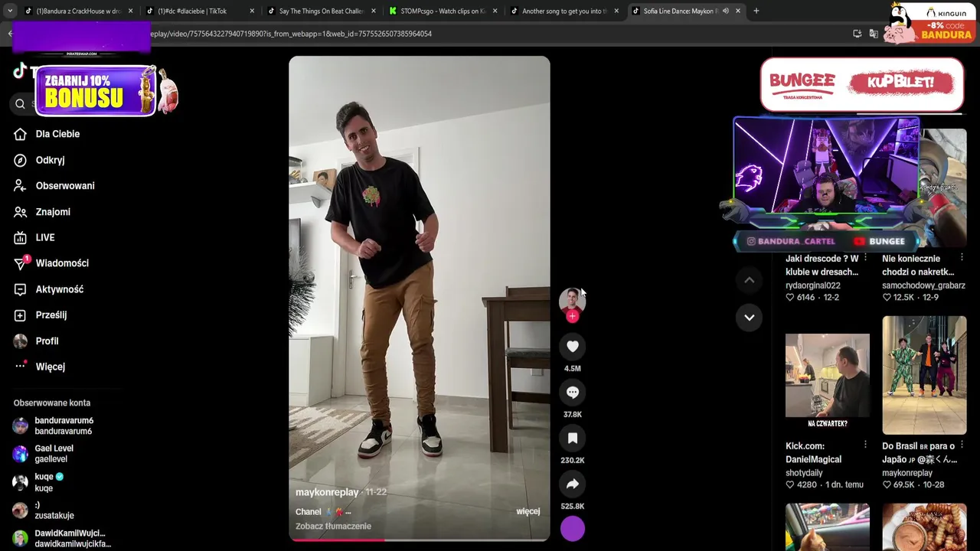Open options for Jaki drescode video card
980x551 pixels.
click(x=865, y=258)
